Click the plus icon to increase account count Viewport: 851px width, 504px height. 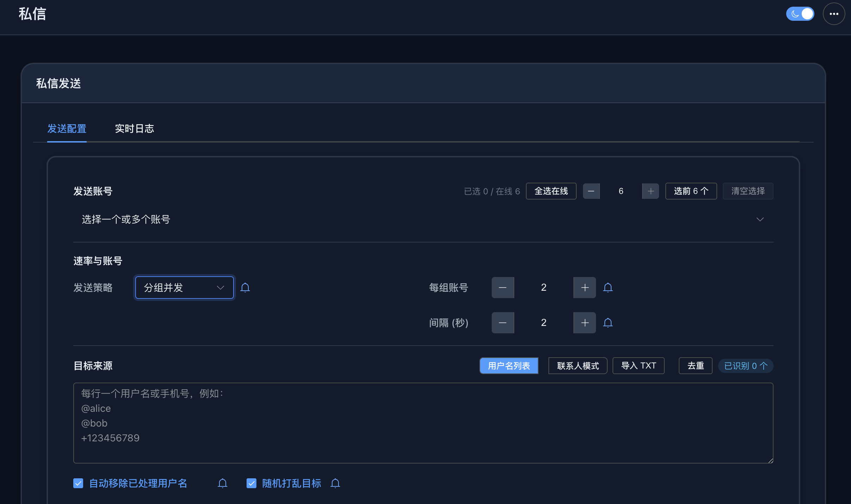(x=650, y=191)
